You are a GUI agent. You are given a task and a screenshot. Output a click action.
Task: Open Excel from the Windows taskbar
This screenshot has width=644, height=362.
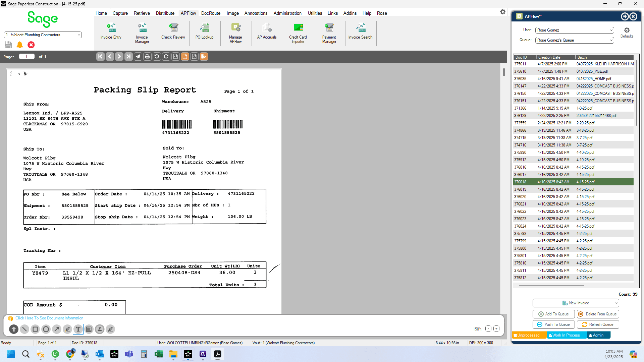point(159,354)
